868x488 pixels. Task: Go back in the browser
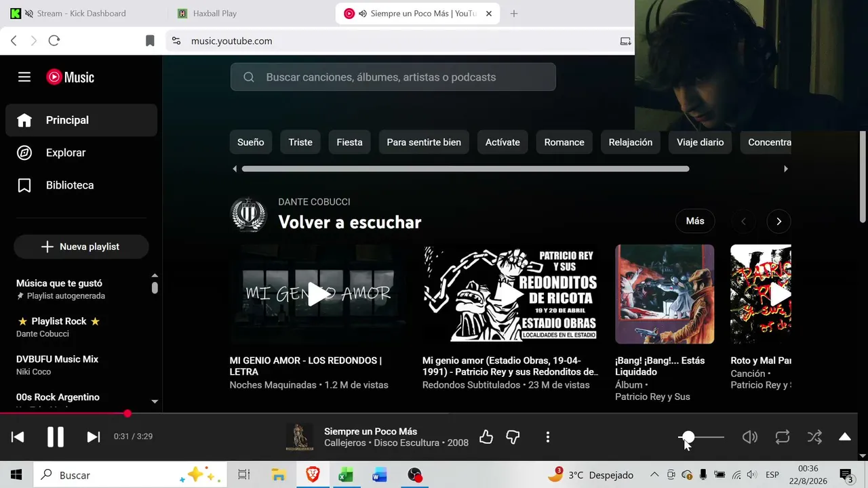(x=14, y=41)
